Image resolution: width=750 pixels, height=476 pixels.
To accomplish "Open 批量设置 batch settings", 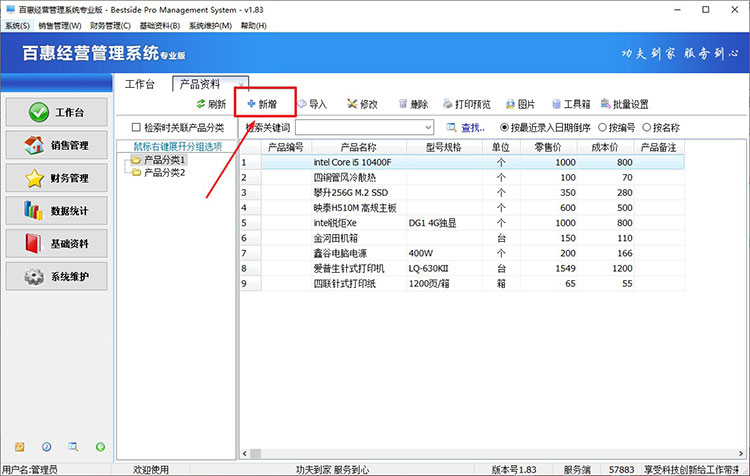I will click(x=624, y=104).
